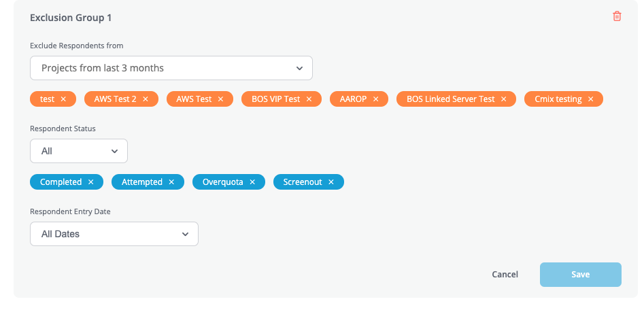
Task: Remove the Overquota status chip
Action: coord(252,182)
